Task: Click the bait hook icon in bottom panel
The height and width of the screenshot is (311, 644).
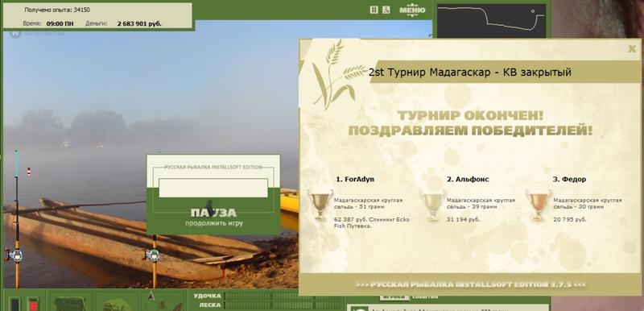Action: pyautogui.click(x=164, y=302)
